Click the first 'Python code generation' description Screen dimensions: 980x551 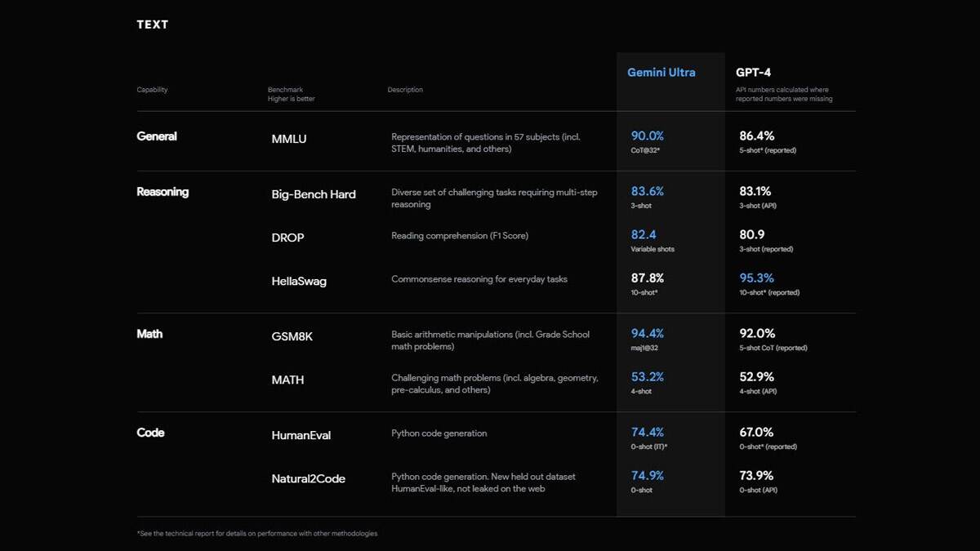439,433
